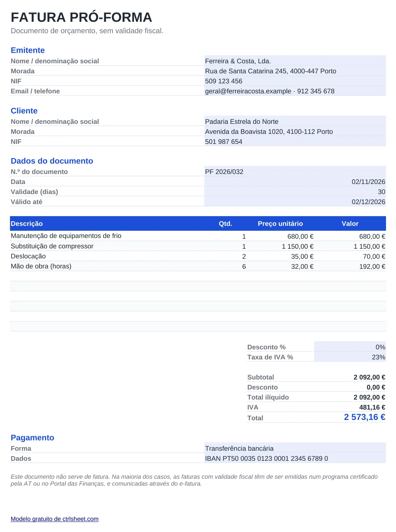Select the 'Válido até' date '02/12/2026'
This screenshot has width=396, height=532.
pyautogui.click(x=368, y=202)
